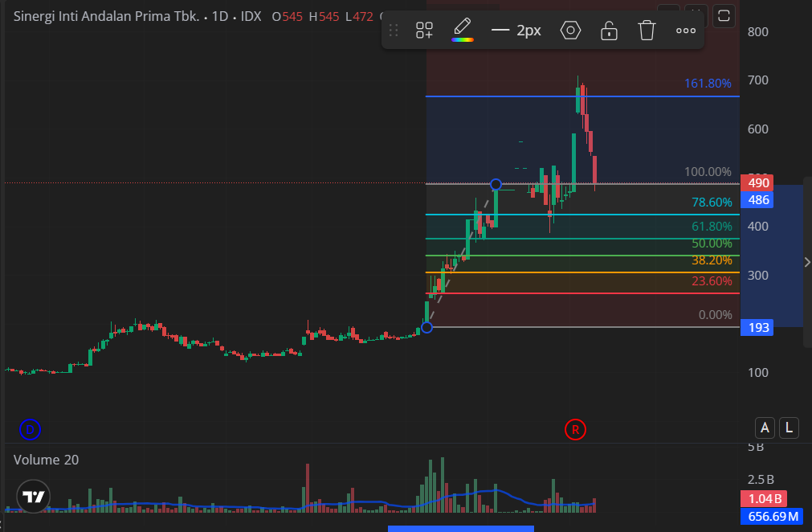The height and width of the screenshot is (532, 812).
Task: Toggle log scale with L button
Action: pos(789,428)
